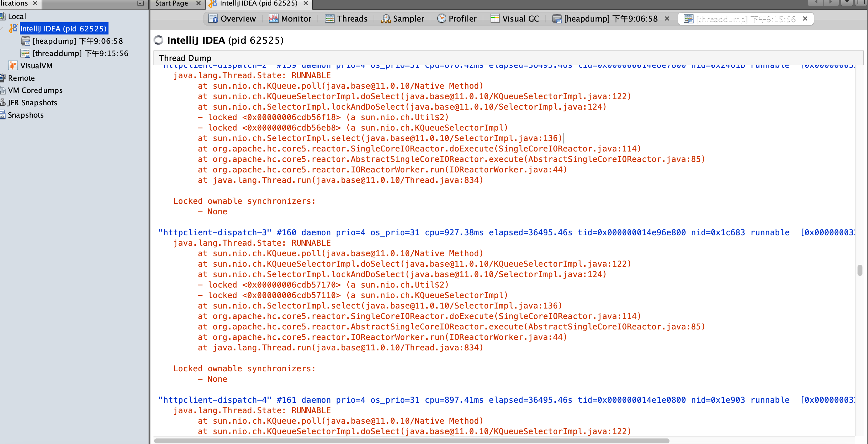Click the Visual GC tab icon
This screenshot has height=444, width=868.
pos(495,18)
